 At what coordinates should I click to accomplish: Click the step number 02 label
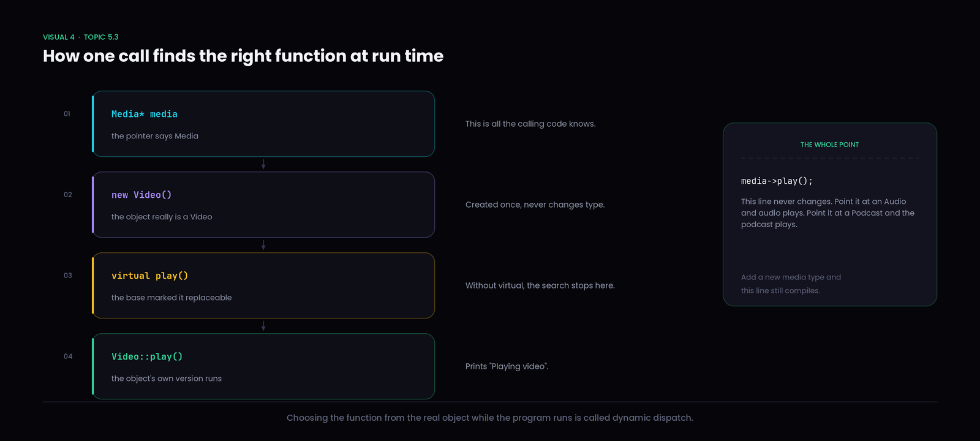pyautogui.click(x=68, y=195)
